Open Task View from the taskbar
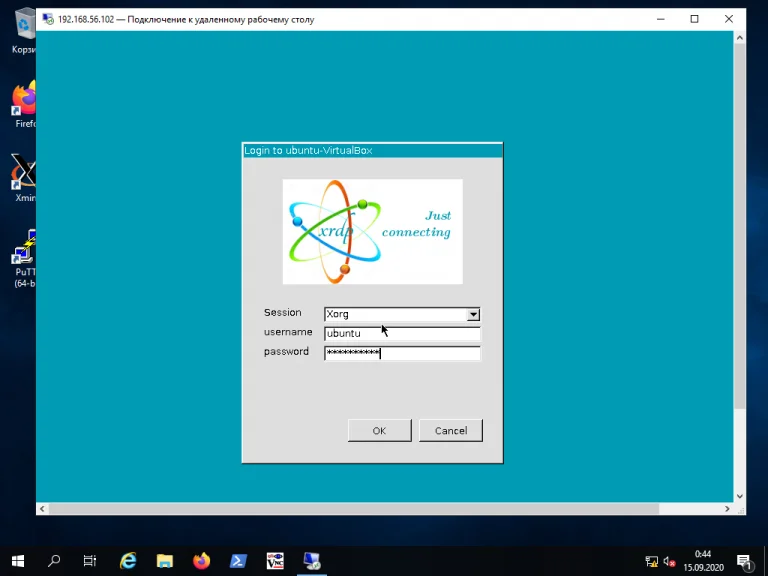768x576 pixels. (90, 561)
